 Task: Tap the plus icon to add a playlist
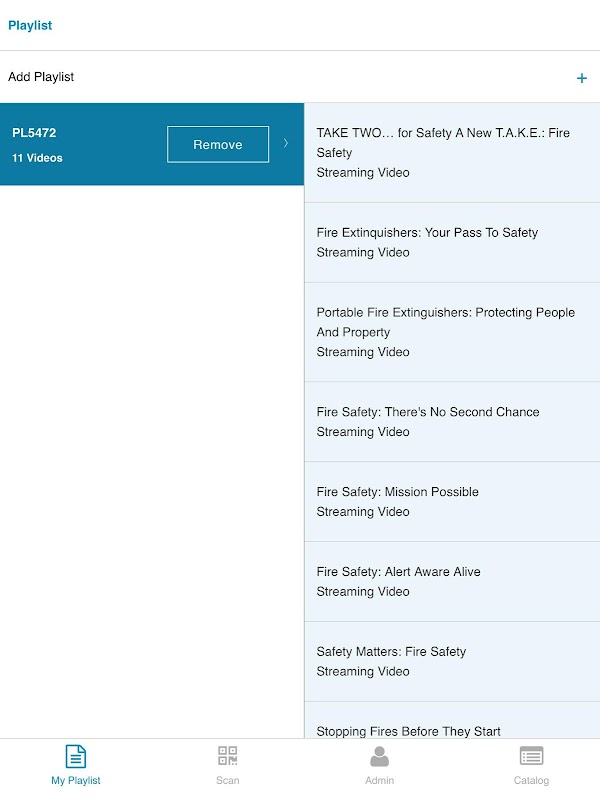click(582, 78)
